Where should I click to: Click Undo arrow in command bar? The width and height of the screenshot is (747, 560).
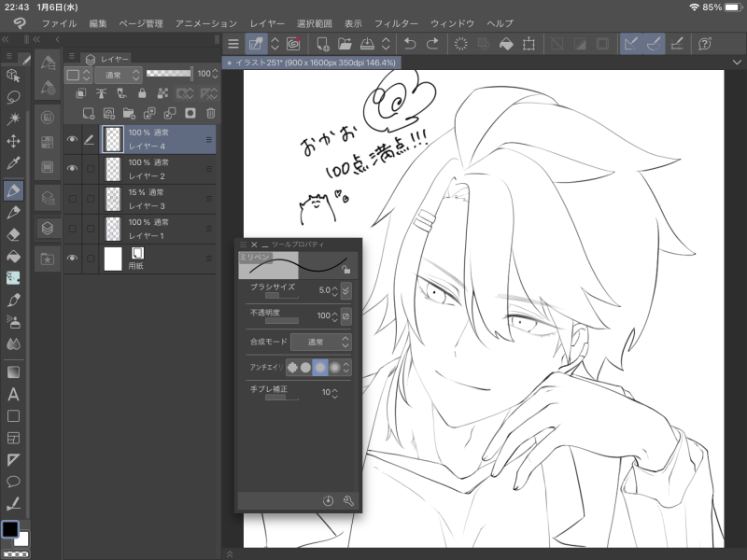410,44
